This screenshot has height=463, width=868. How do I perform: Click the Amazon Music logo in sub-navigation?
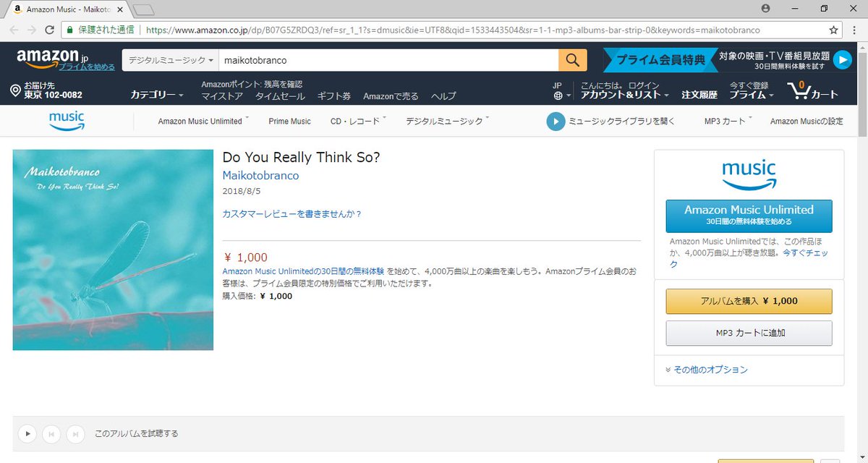67,121
